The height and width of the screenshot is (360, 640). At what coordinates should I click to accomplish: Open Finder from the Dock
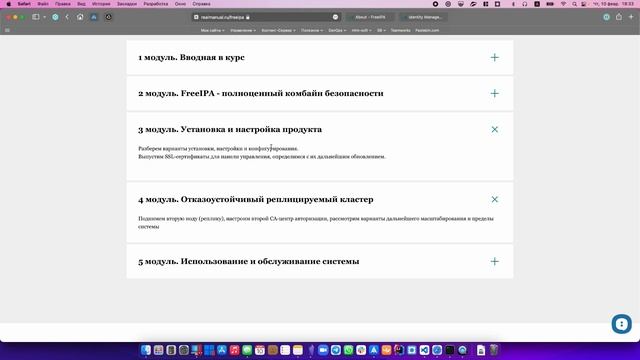tap(146, 350)
